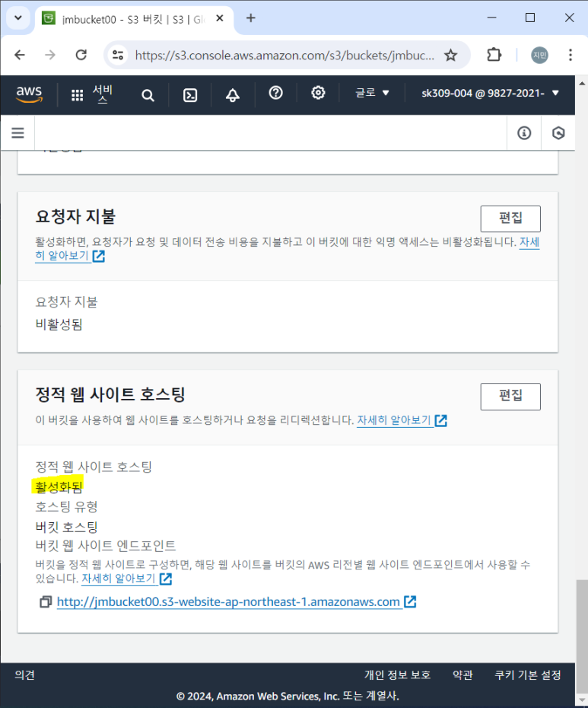Click the address bar URL field
The width and height of the screenshot is (588, 708).
click(284, 55)
